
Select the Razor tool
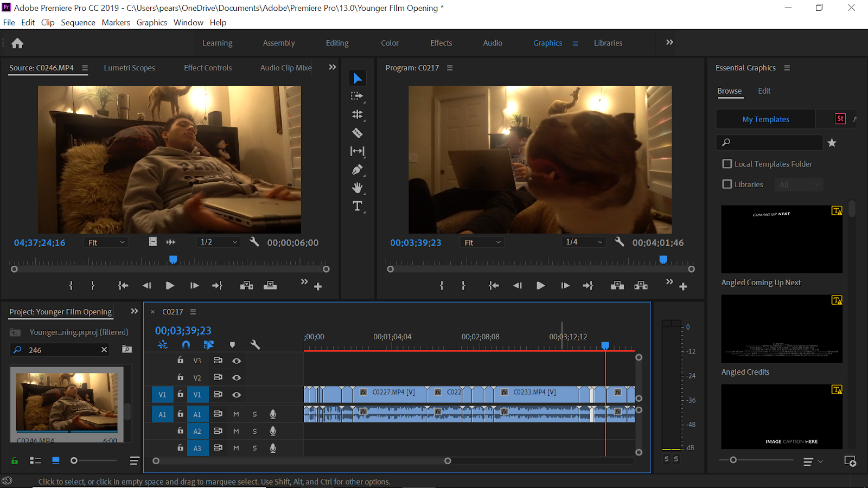tap(357, 133)
